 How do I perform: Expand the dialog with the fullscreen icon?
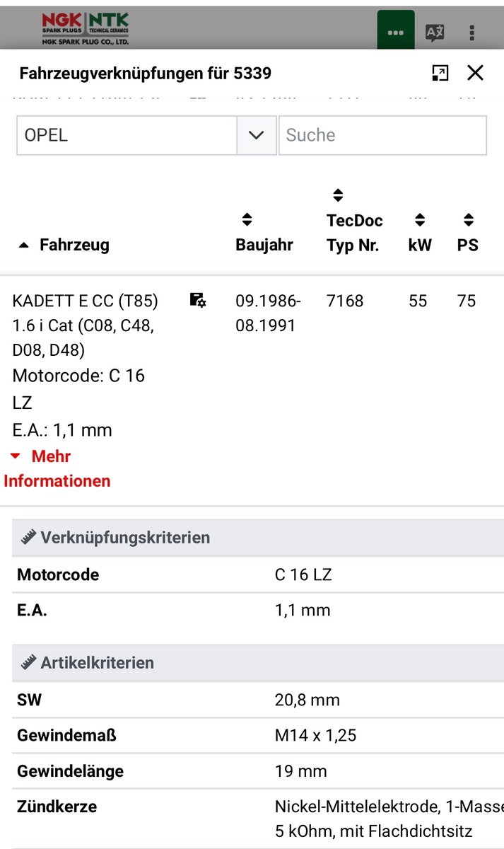pos(440,73)
